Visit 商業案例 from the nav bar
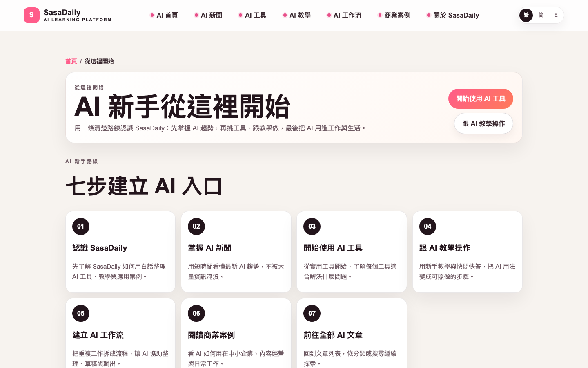 pos(394,15)
